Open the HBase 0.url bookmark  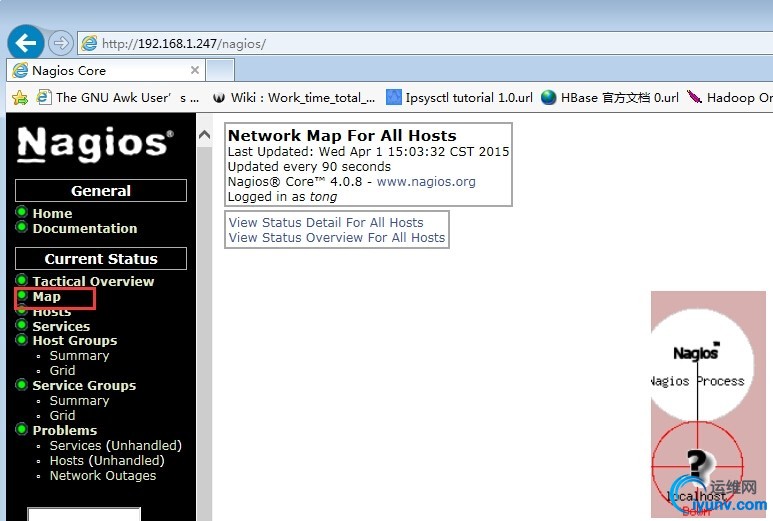(x=610, y=98)
